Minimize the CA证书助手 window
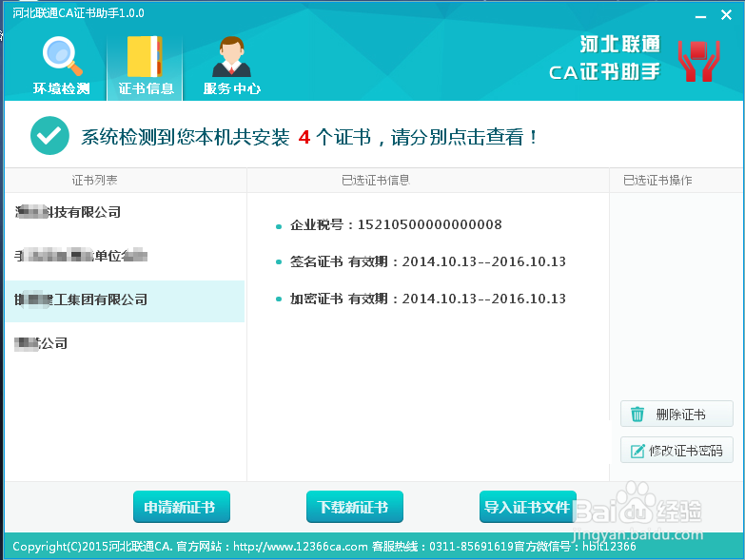745x560 pixels. tap(700, 15)
